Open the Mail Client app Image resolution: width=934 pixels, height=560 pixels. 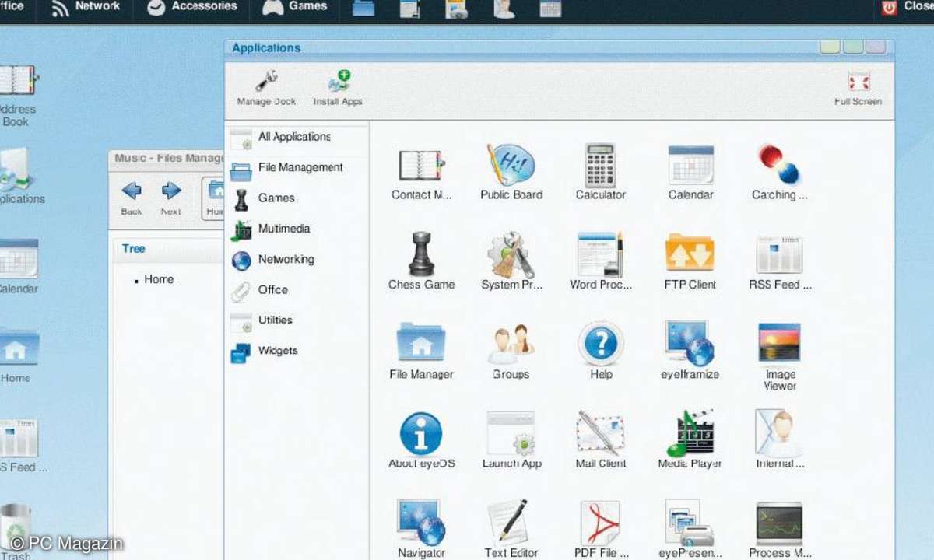[600, 432]
